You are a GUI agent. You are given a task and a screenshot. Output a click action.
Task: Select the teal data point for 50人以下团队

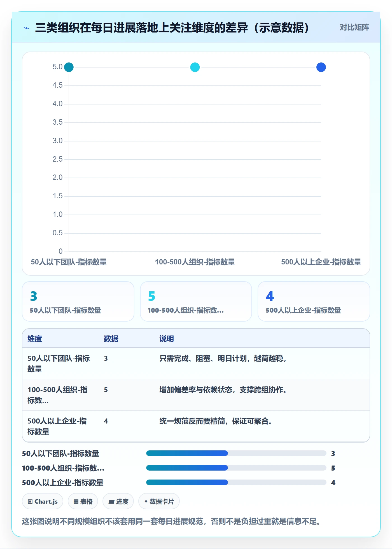(69, 67)
